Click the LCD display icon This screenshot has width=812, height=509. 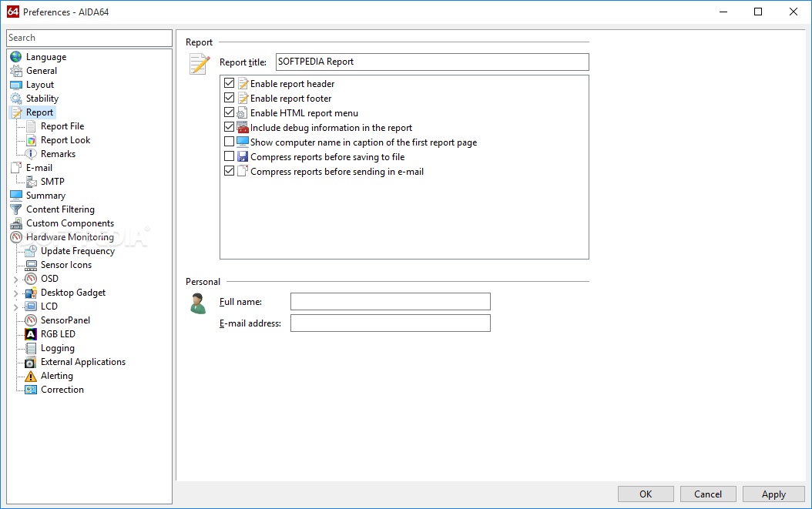pos(31,306)
